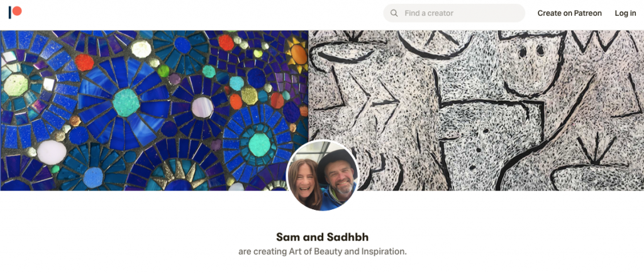Open the Create on Patreon link
The image size is (644, 274).
[569, 13]
